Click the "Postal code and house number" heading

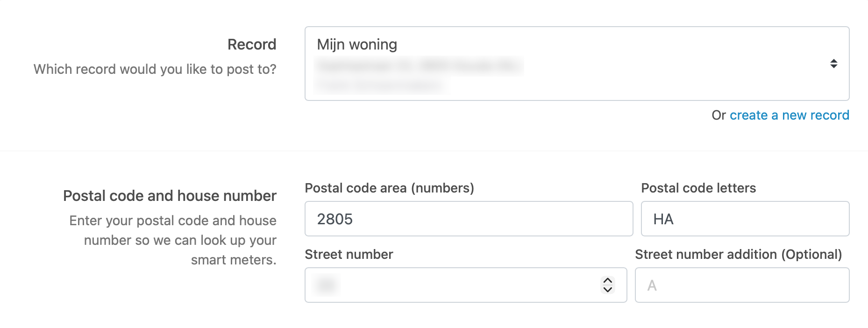click(170, 196)
